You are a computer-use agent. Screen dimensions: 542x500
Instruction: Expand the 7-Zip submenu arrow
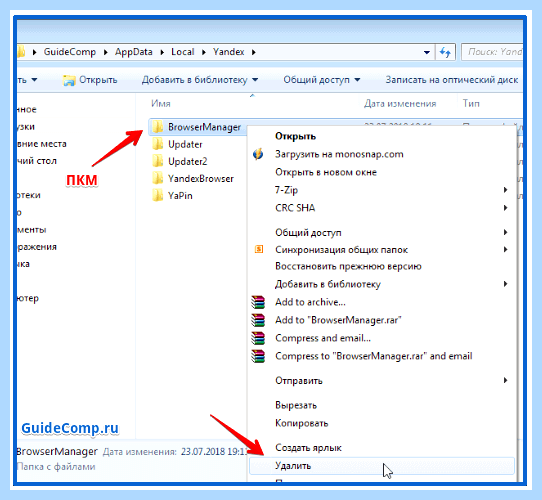505,190
